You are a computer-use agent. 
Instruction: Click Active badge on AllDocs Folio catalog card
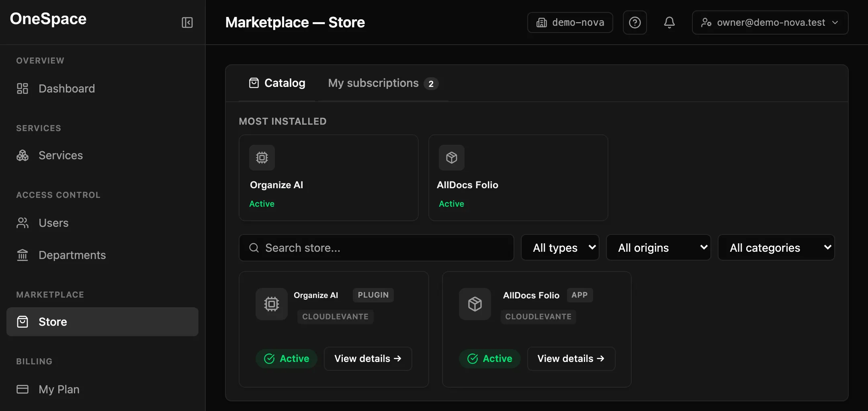click(x=490, y=359)
